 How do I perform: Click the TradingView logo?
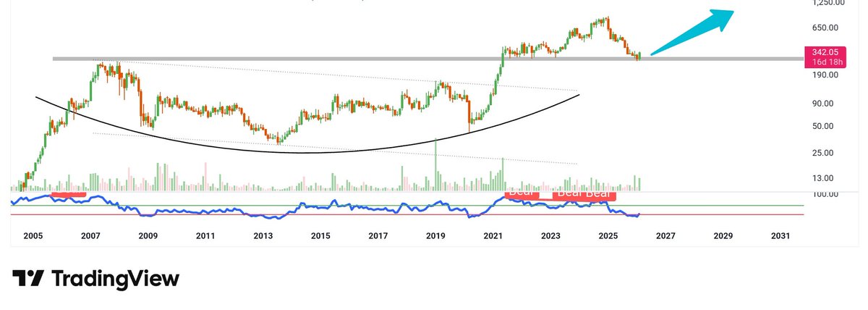click(95, 280)
